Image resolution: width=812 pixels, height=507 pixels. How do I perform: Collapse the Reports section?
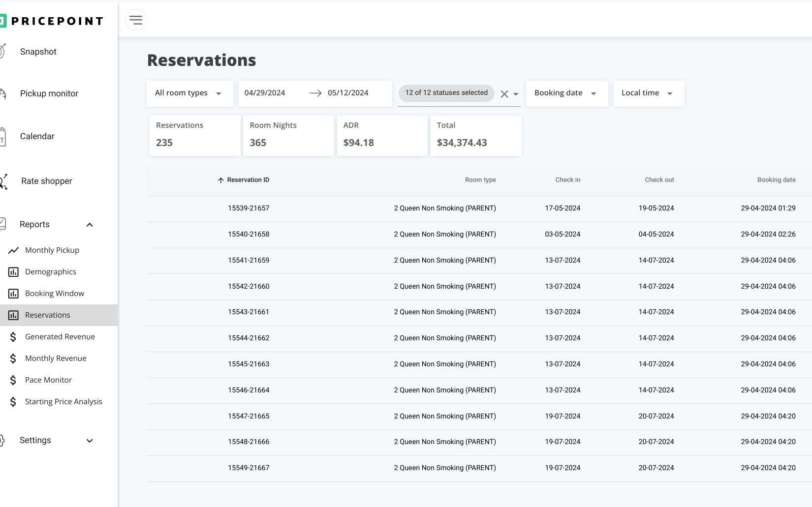coord(90,225)
